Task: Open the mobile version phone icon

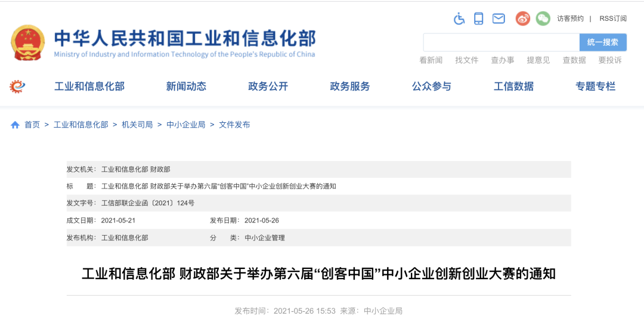Action: coord(478,18)
